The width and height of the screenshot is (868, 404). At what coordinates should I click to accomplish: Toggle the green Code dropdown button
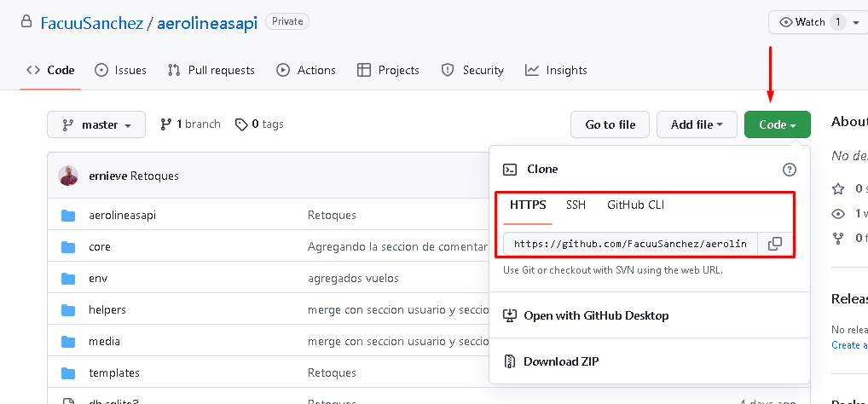tap(778, 124)
